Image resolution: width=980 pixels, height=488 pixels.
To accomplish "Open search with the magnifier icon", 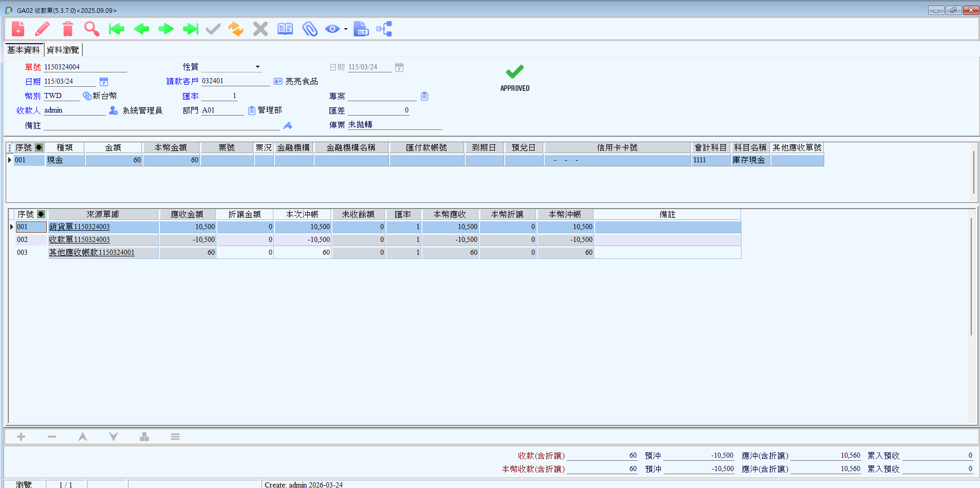I will (x=92, y=29).
